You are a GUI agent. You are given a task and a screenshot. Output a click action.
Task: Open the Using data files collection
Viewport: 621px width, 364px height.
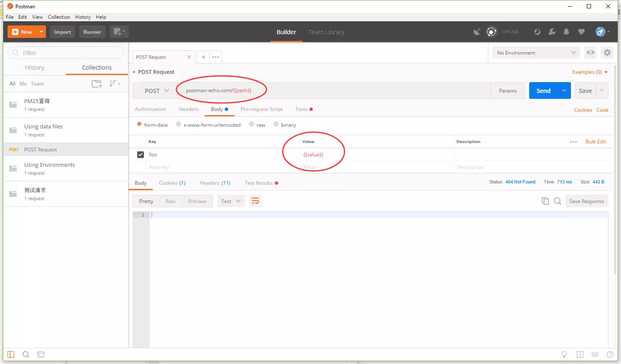(66, 130)
